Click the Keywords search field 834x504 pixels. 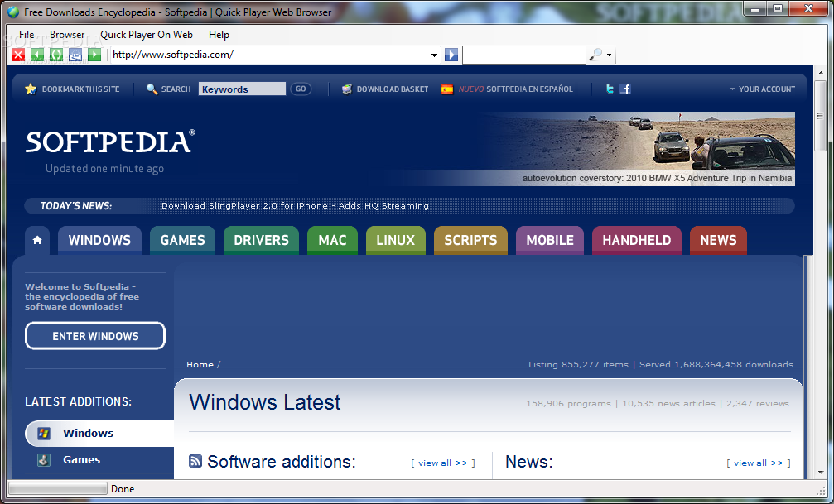tap(242, 89)
